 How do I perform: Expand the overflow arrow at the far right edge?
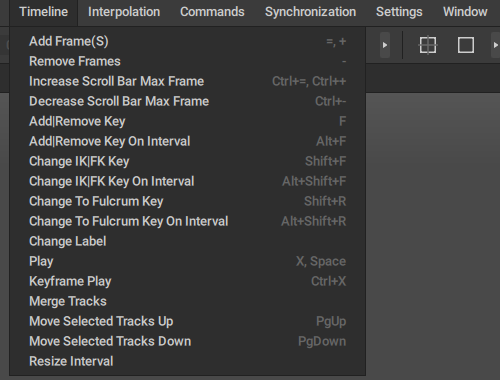495,45
